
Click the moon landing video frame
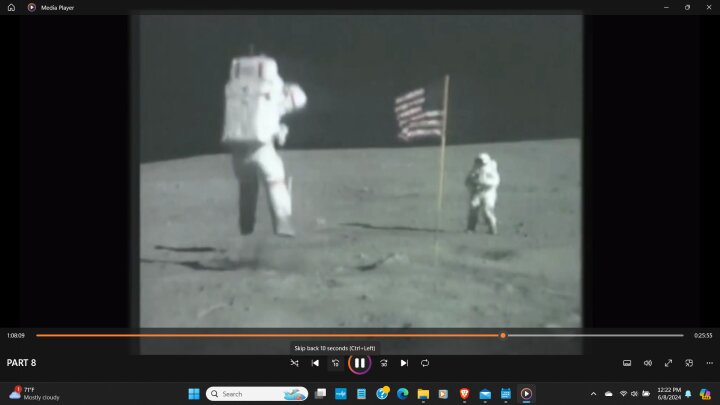360,171
